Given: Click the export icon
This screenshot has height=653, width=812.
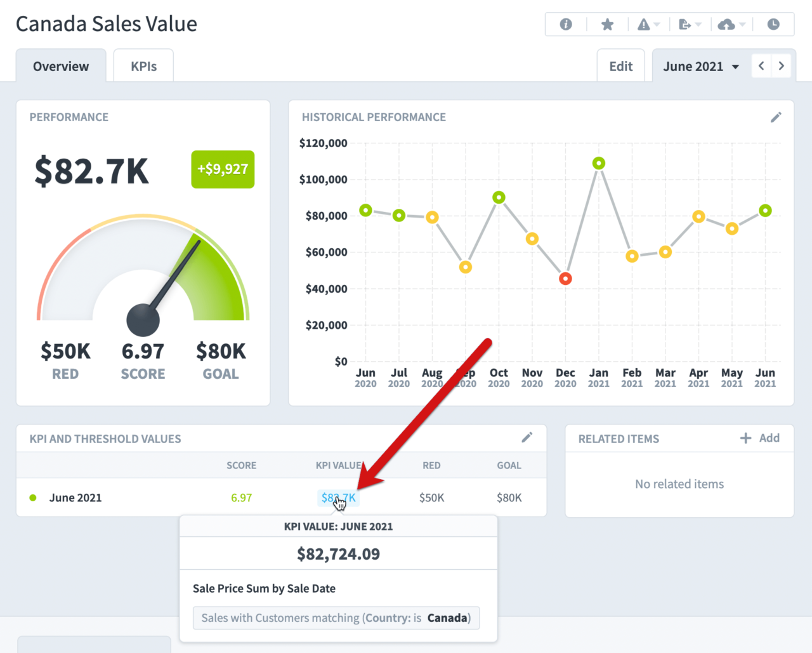Looking at the screenshot, I should click(686, 24).
